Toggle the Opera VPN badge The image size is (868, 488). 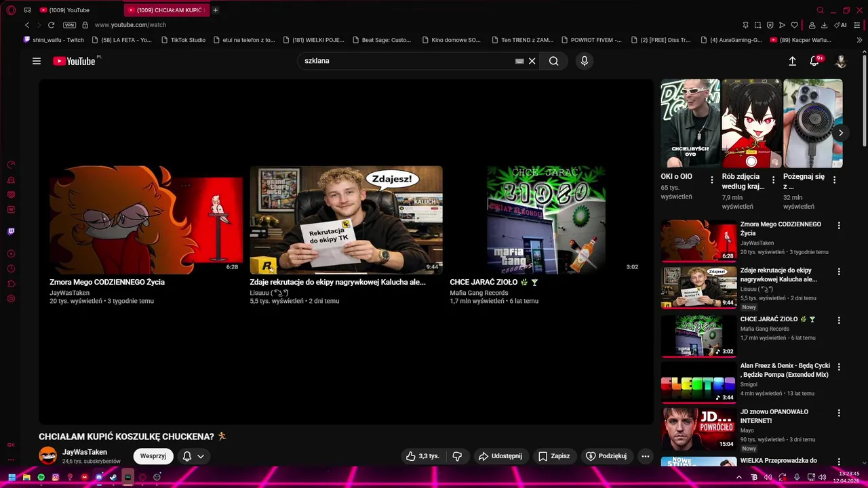69,25
